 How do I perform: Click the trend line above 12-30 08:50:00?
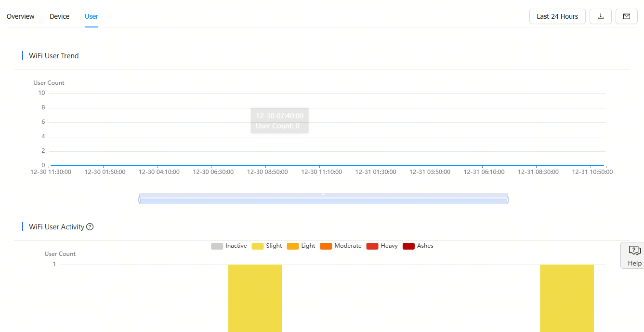pyautogui.click(x=267, y=165)
